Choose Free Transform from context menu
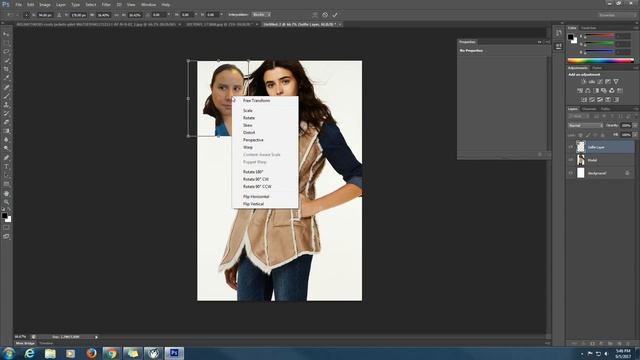640x360 pixels. tap(256, 100)
